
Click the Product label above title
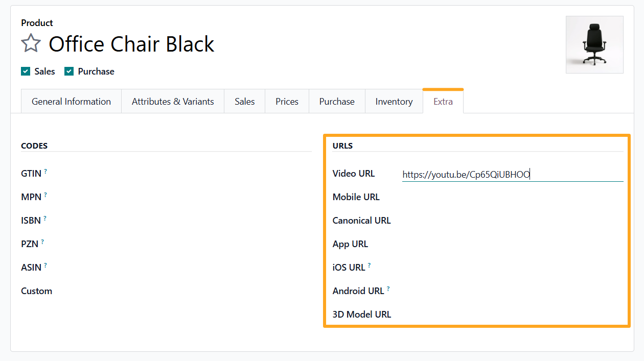tap(37, 23)
